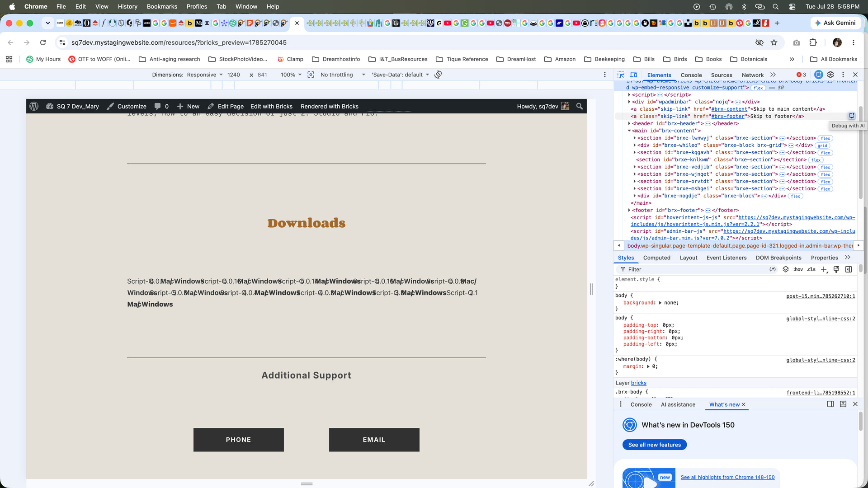Open the AI assistance drawer tab
This screenshot has width=868, height=488.
coord(678,404)
